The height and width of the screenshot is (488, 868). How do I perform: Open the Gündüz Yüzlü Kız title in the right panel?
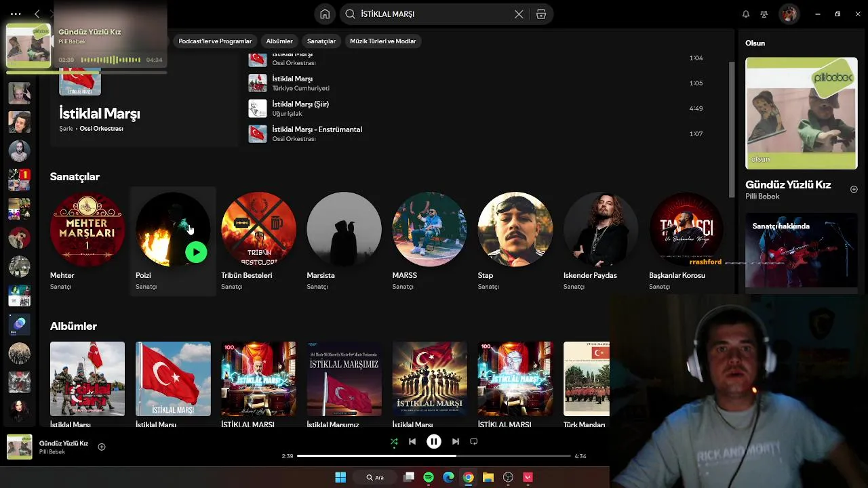pyautogui.click(x=788, y=184)
